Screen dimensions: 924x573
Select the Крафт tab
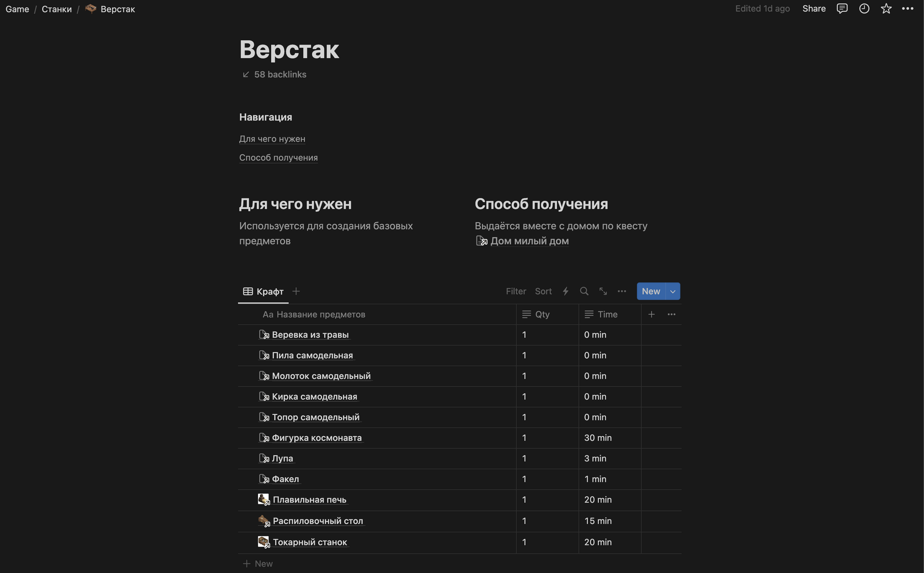(x=263, y=291)
